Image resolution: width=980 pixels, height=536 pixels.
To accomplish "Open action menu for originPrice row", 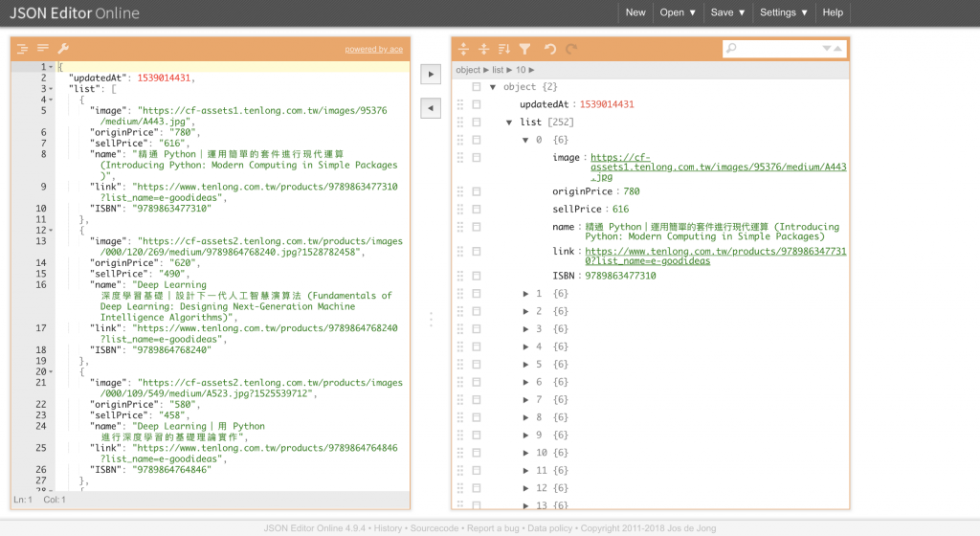I will pos(477,191).
